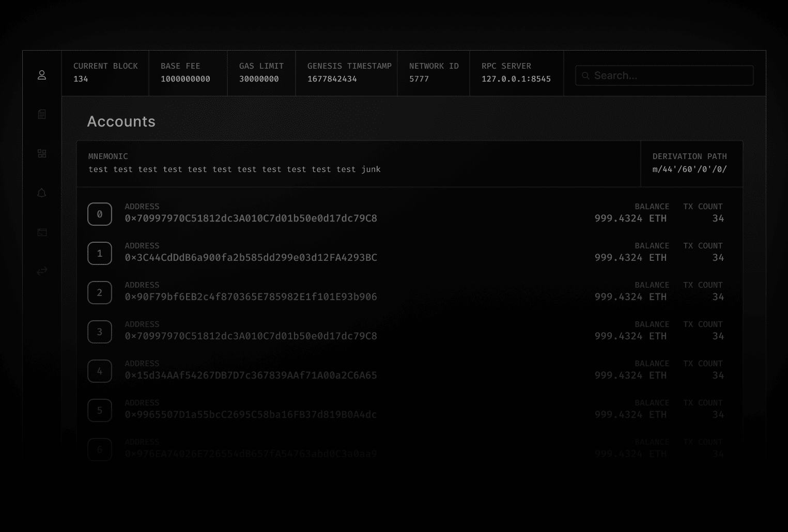
Task: Open the terminal console icon in sidebar
Action: [42, 232]
